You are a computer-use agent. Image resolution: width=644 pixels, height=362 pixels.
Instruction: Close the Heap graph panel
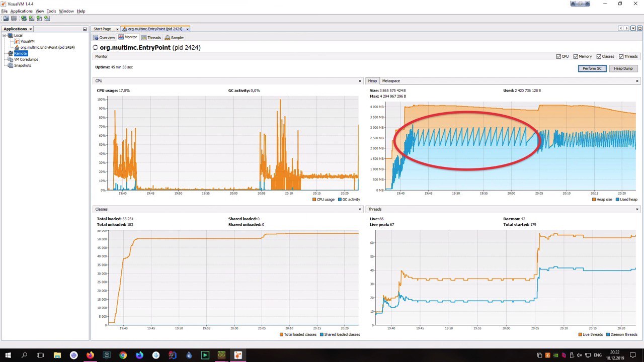click(x=637, y=81)
